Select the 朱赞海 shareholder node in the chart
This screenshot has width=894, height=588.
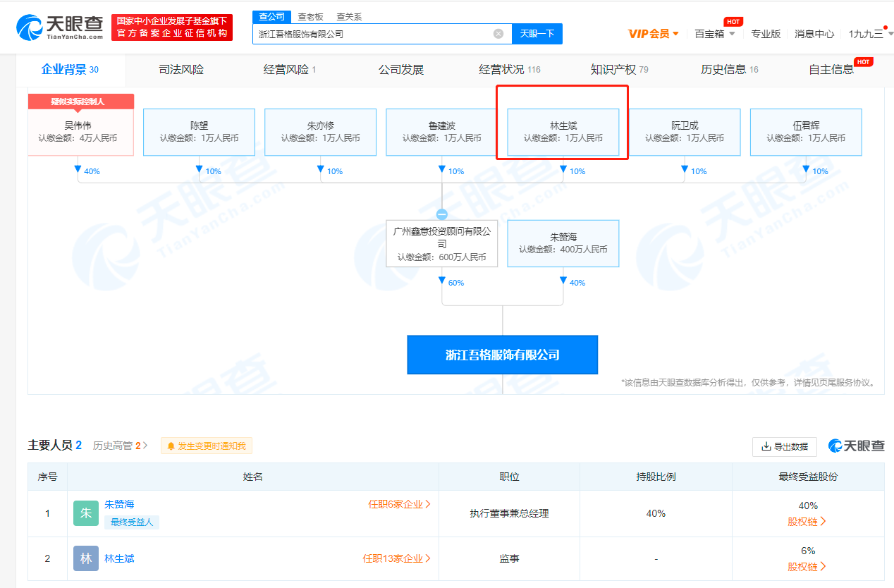pos(563,243)
